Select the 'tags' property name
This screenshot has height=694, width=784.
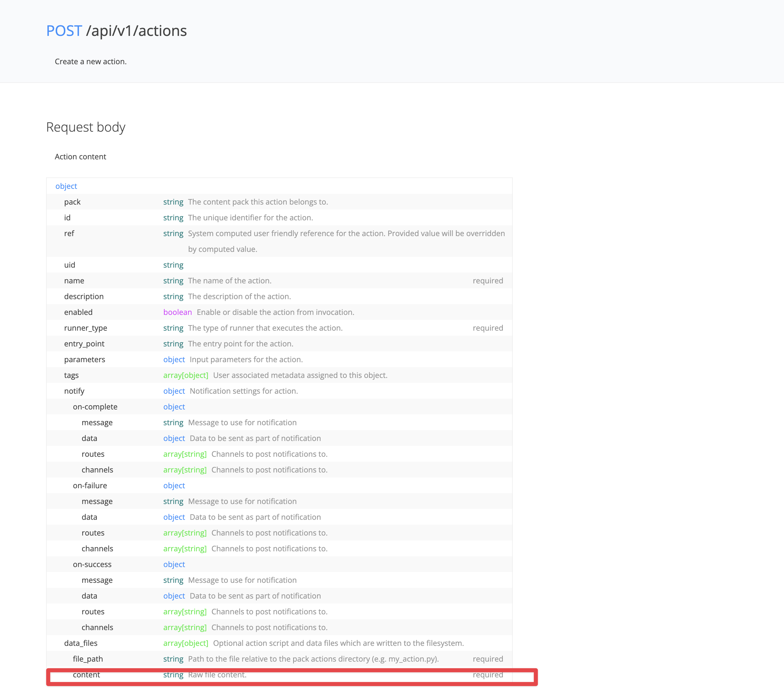71,375
